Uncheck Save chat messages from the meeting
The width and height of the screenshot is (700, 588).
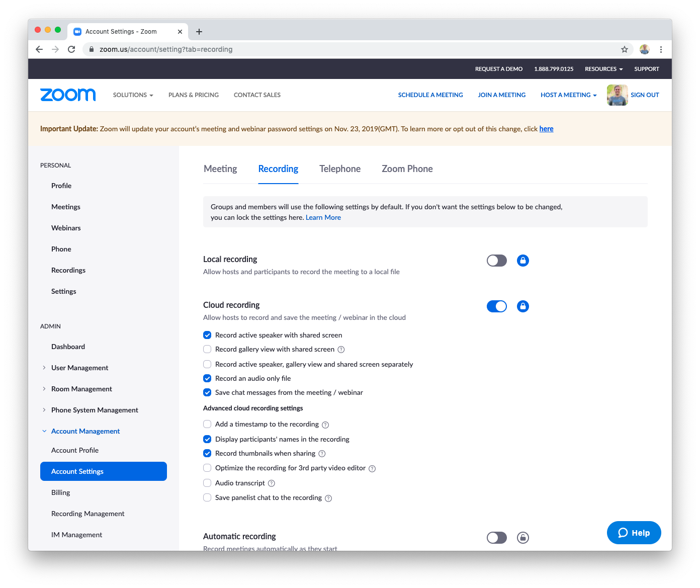207,392
